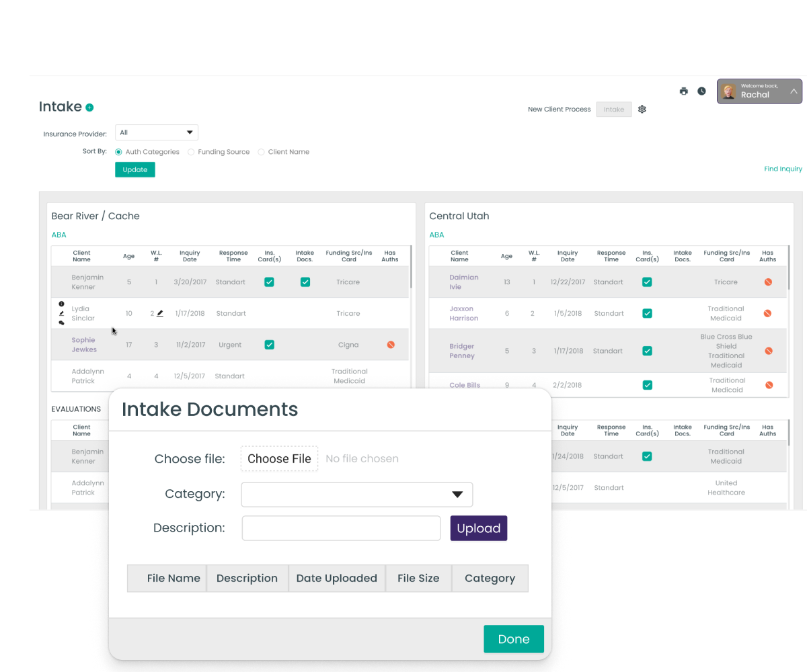
Task: Edit Lydia Sinclar's waiting list number pencil
Action: point(160,313)
